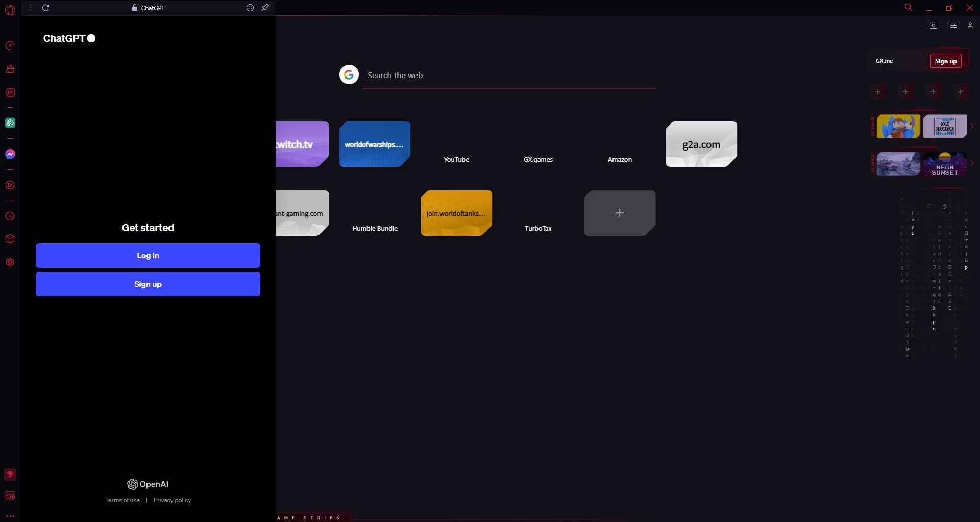
Task: Pin the ChatGPT sidebar panel
Action: coord(265,8)
